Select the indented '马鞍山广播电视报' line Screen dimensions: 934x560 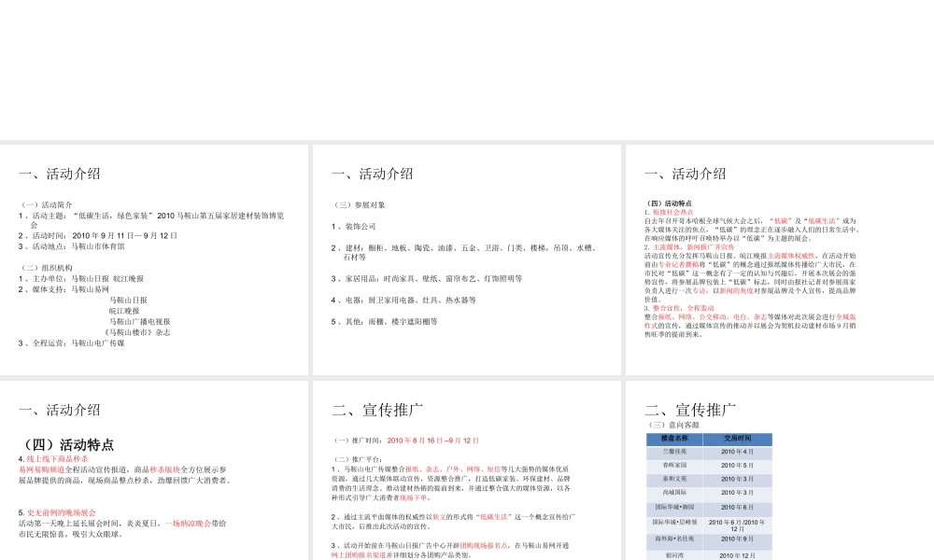(x=139, y=321)
